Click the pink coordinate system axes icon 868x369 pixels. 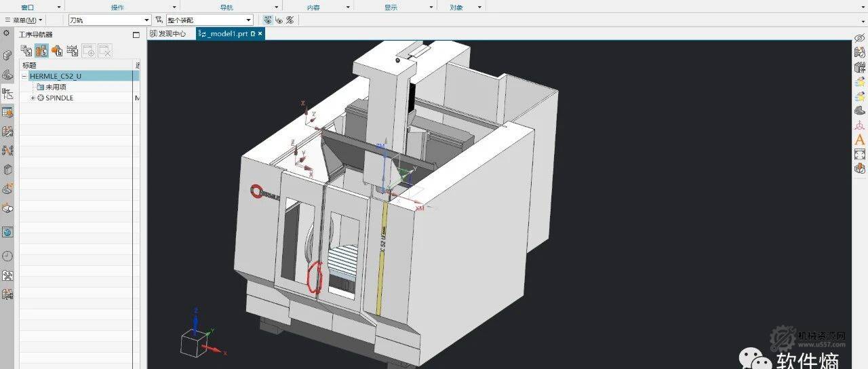coord(860,125)
